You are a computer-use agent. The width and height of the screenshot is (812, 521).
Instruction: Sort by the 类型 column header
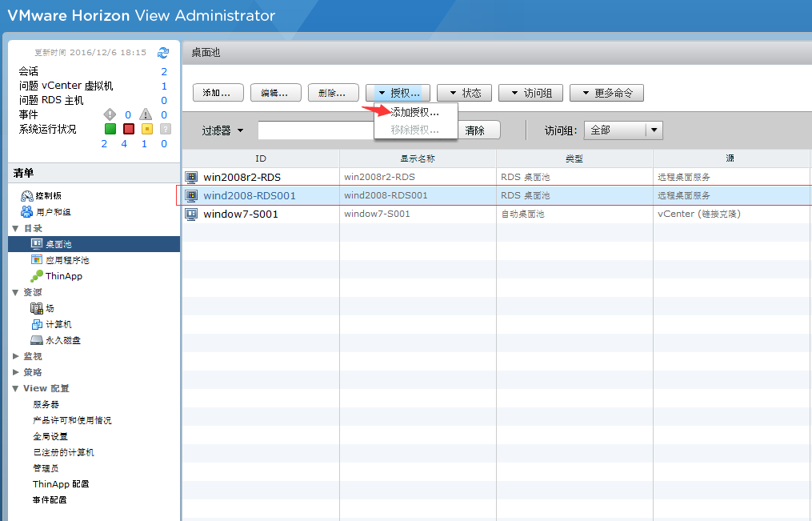click(574, 158)
